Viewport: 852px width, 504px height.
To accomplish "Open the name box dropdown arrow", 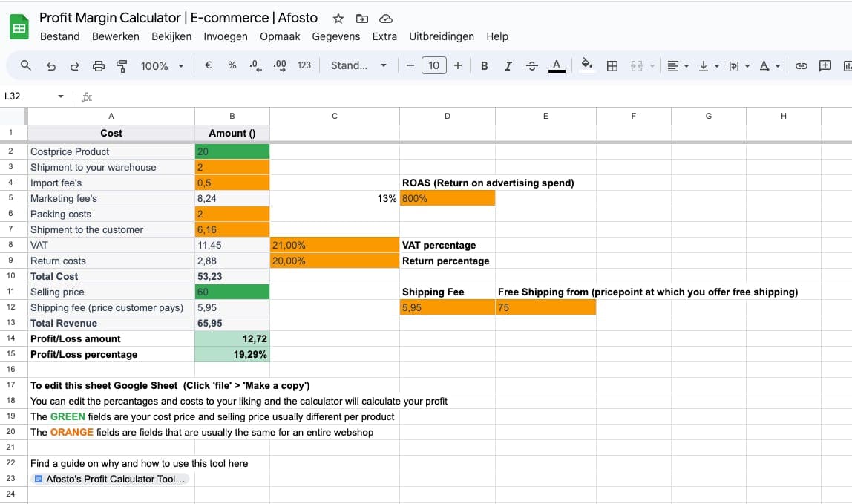I will click(61, 96).
